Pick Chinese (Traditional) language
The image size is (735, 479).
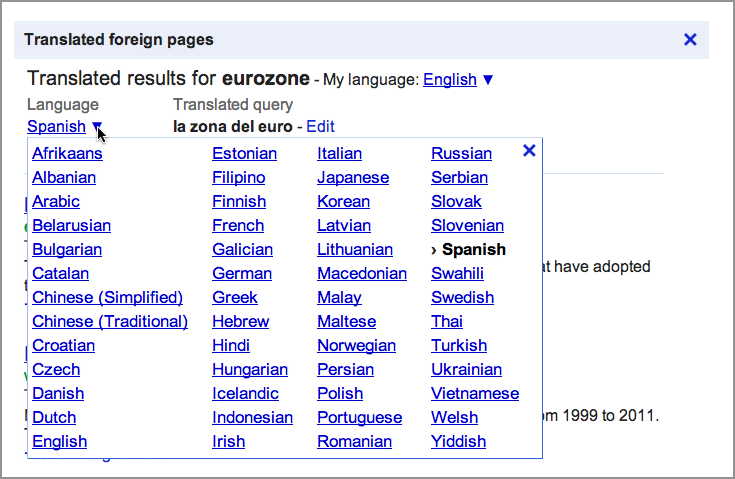tap(110, 322)
